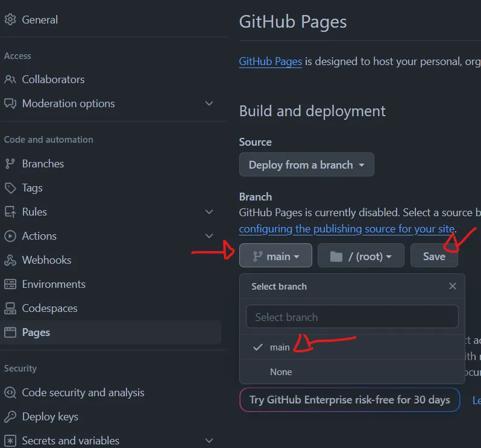Click the Deploy keys key icon
The width and height of the screenshot is (481, 448).
click(x=10, y=417)
